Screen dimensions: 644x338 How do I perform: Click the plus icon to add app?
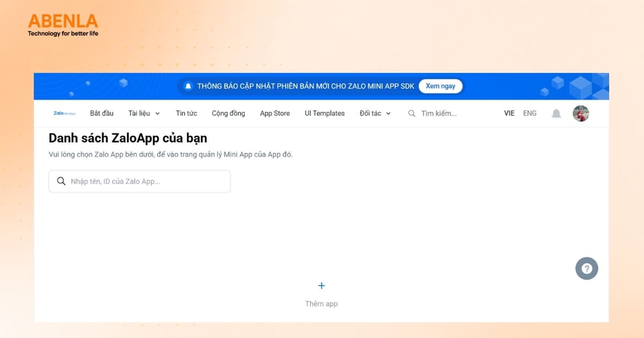click(321, 285)
